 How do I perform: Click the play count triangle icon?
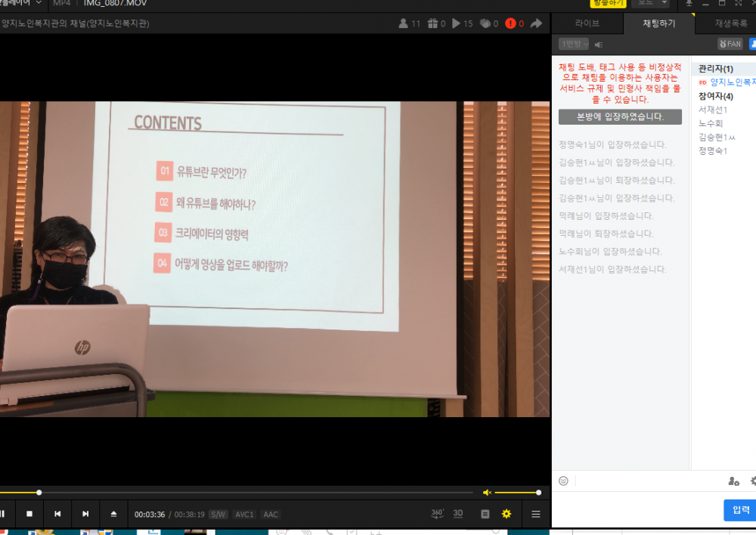[x=456, y=23]
